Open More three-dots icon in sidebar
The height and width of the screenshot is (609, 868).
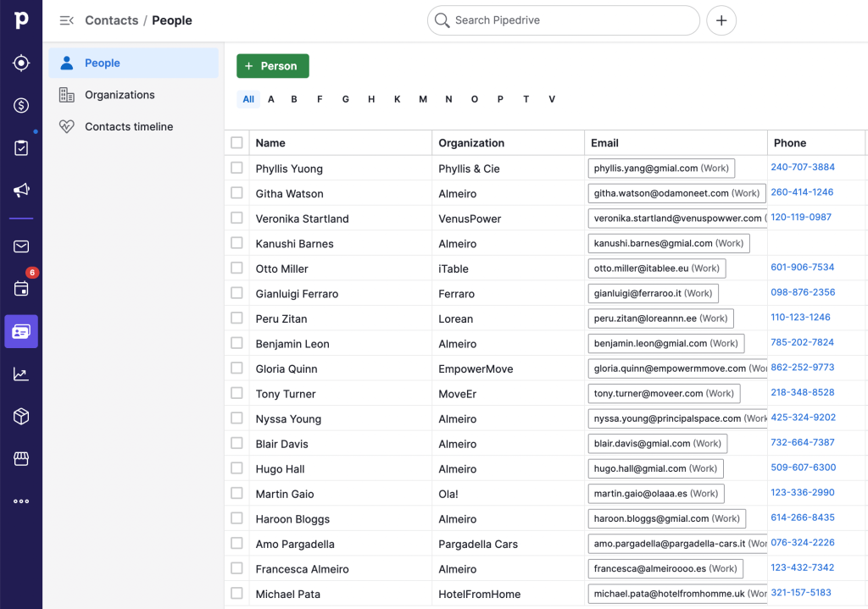coord(21,501)
